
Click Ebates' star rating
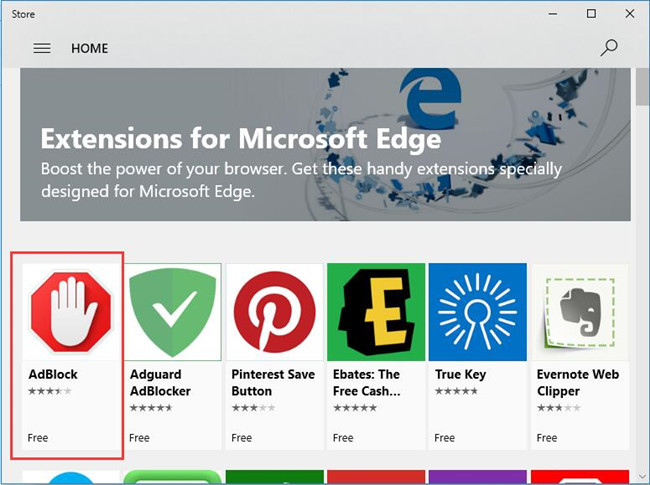point(355,408)
